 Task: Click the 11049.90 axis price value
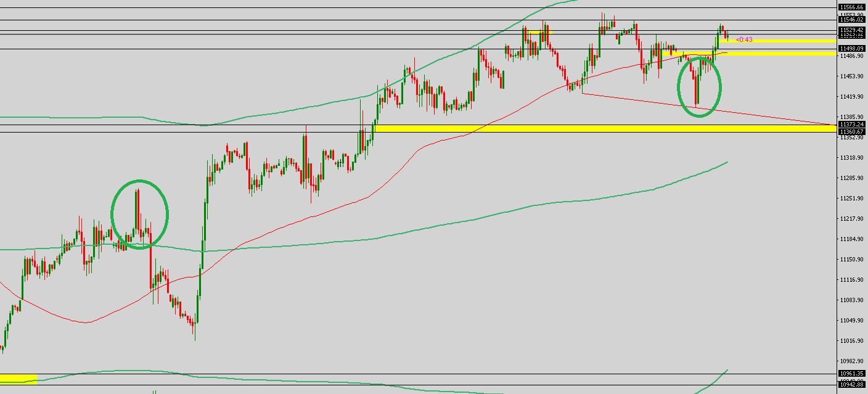tap(851, 321)
